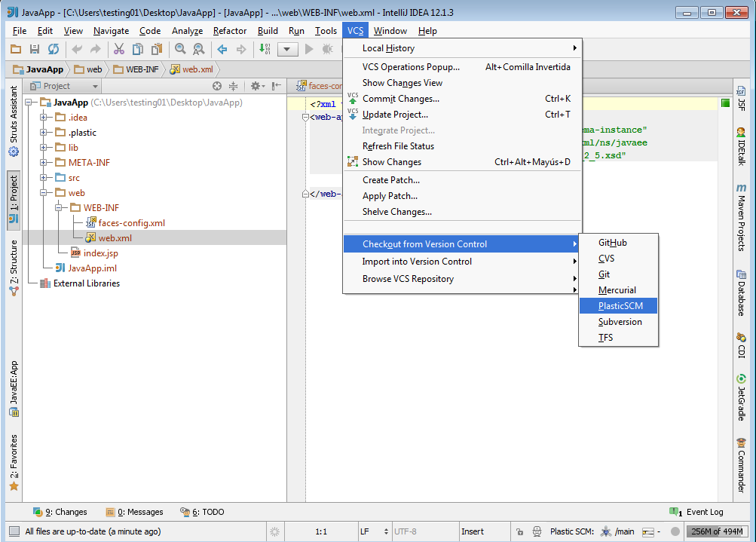The height and width of the screenshot is (542, 756).
Task: Open the Event Log button
Action: (696, 512)
